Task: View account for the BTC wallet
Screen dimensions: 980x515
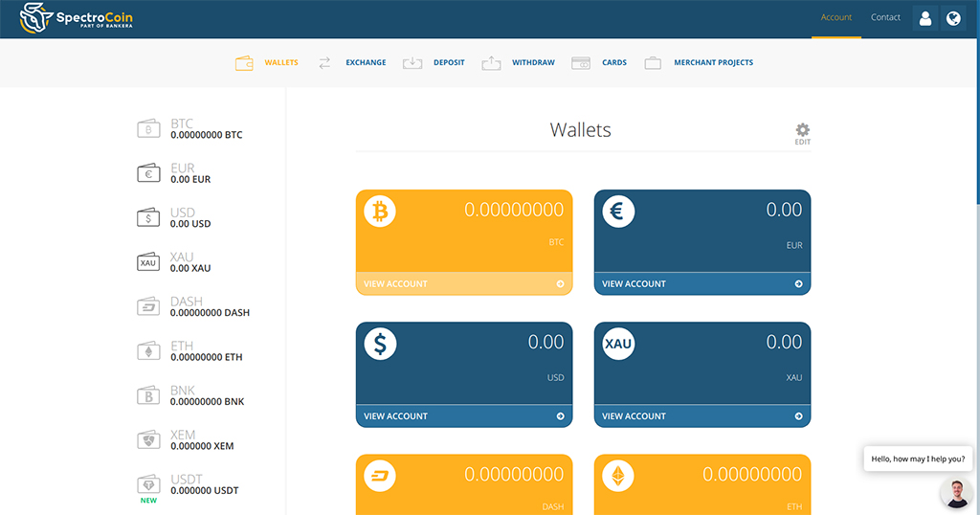Action: tap(464, 283)
